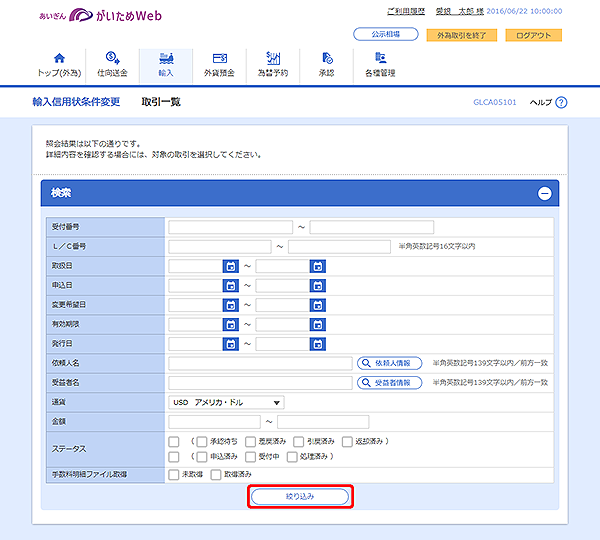Open calendar for 申込日 start date

point(231,285)
